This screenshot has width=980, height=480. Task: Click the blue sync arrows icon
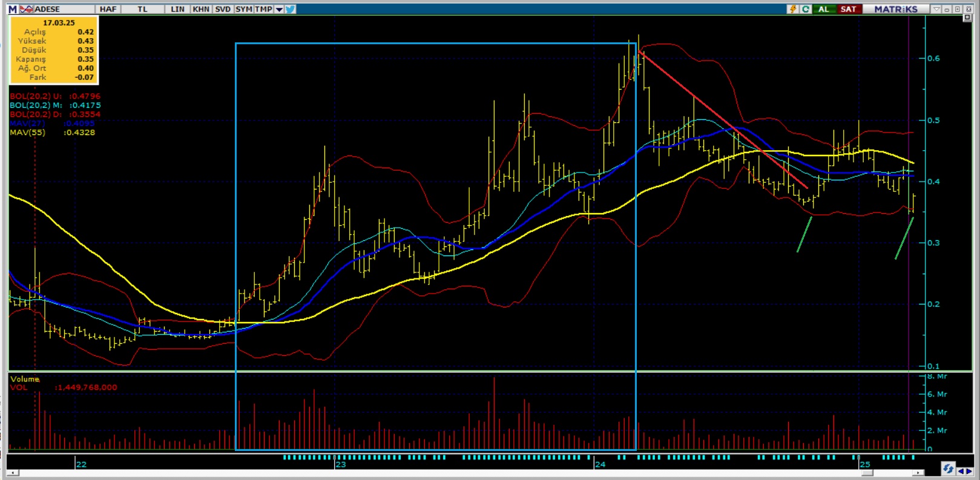pos(948,469)
